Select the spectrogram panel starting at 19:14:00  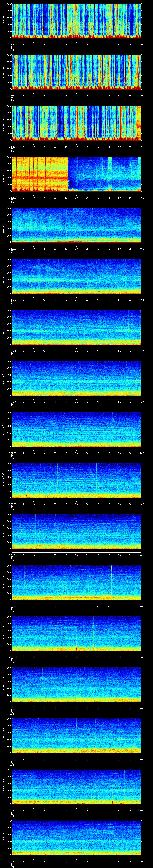(x=77, y=21)
